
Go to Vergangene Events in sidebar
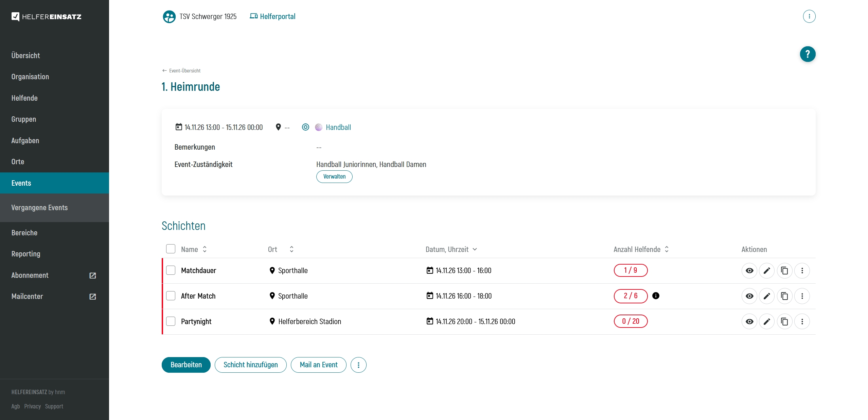point(39,208)
